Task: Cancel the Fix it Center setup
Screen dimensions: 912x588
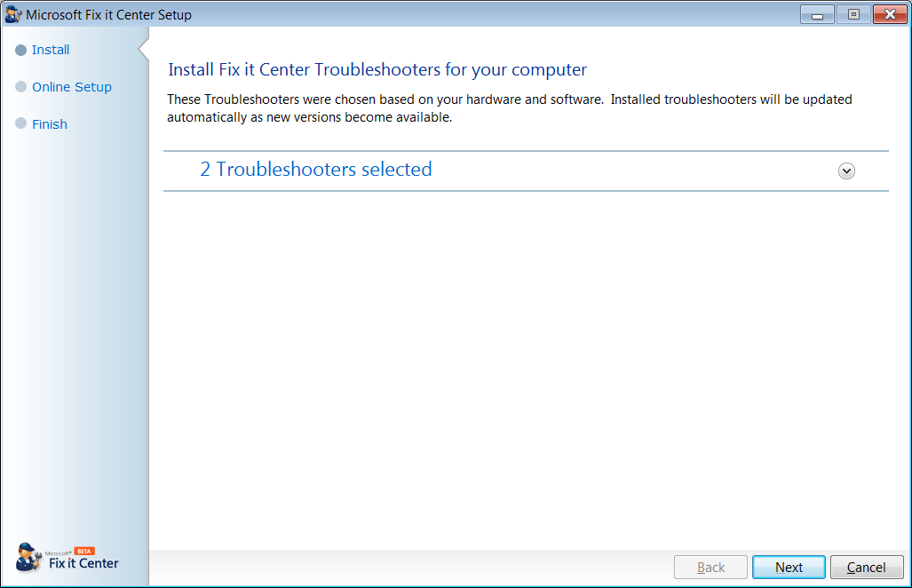Action: [x=867, y=567]
